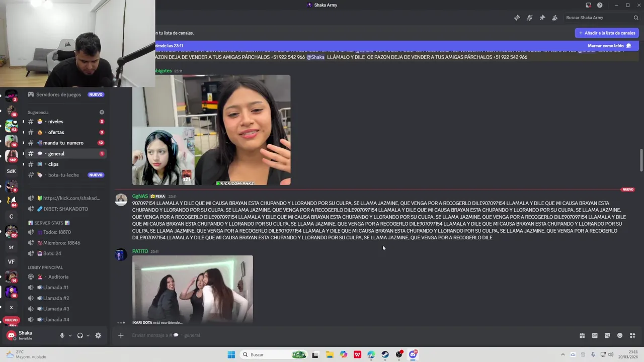
Task: Click the message input field for general
Action: pos(352,335)
